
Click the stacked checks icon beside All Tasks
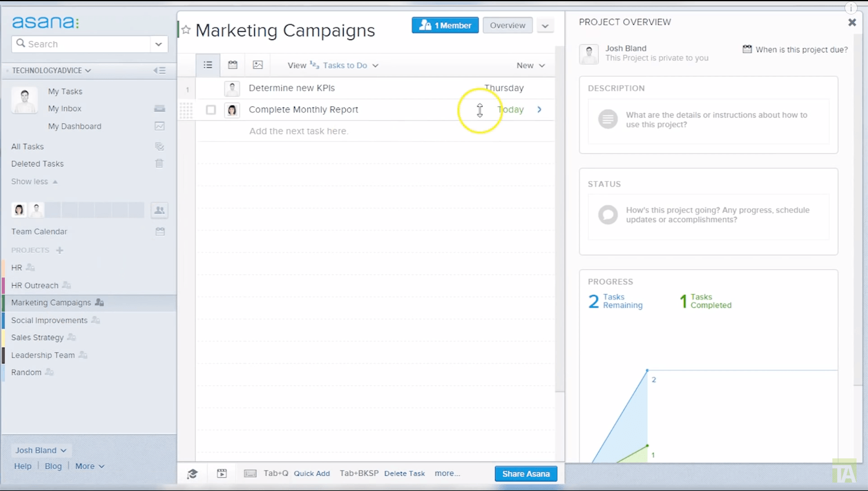(x=159, y=146)
